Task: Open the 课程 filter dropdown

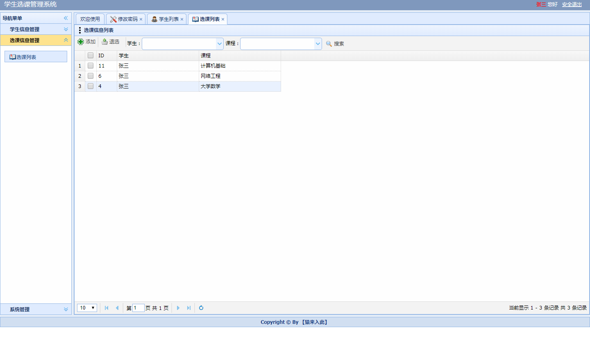Action: [318, 43]
